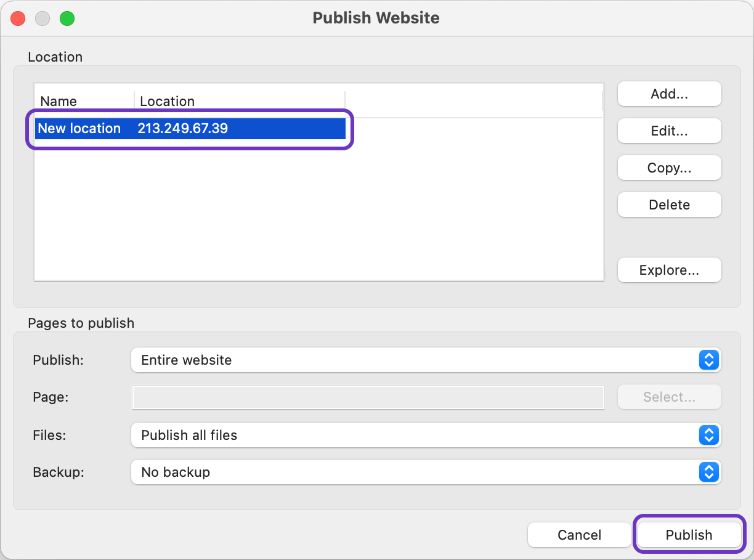Sort by the Location column header
754x560 pixels.
coord(239,101)
